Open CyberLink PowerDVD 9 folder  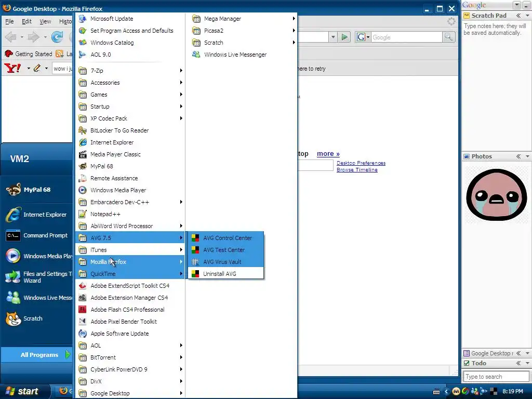(x=130, y=369)
